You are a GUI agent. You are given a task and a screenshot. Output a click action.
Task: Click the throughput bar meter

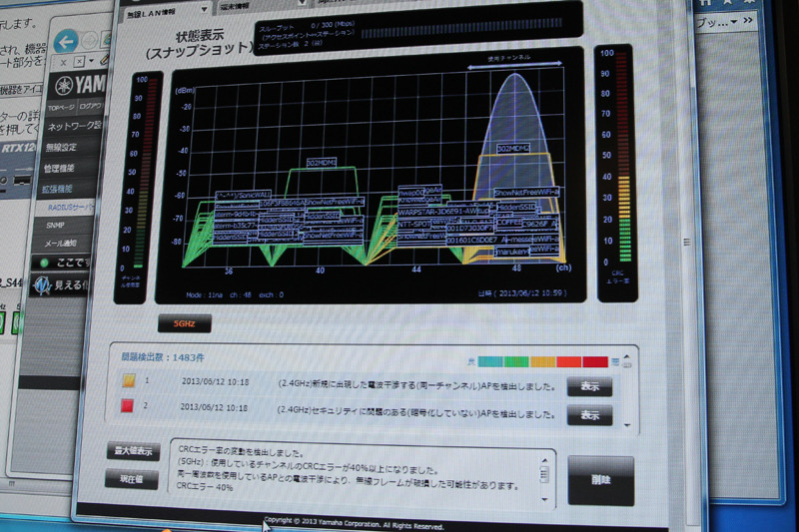[x=461, y=29]
